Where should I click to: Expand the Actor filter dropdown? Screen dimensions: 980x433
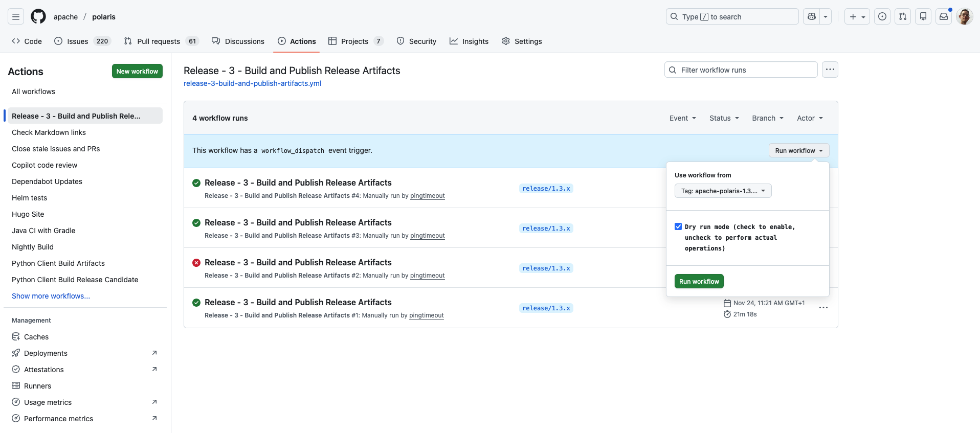click(x=810, y=118)
